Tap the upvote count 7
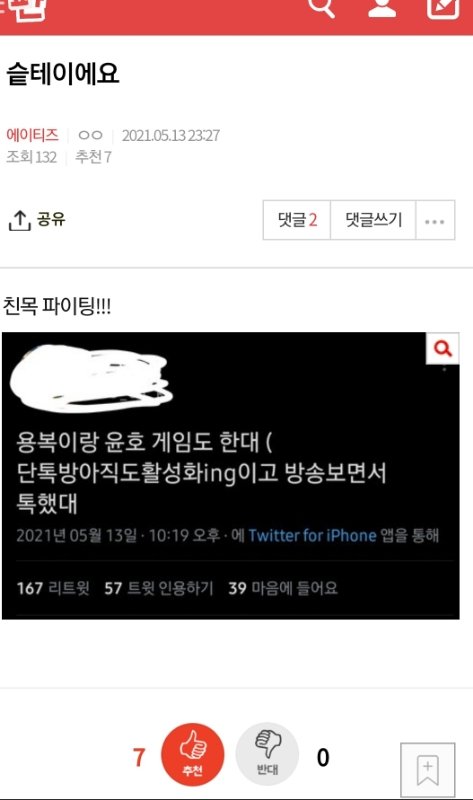This screenshot has width=473, height=800. click(139, 758)
